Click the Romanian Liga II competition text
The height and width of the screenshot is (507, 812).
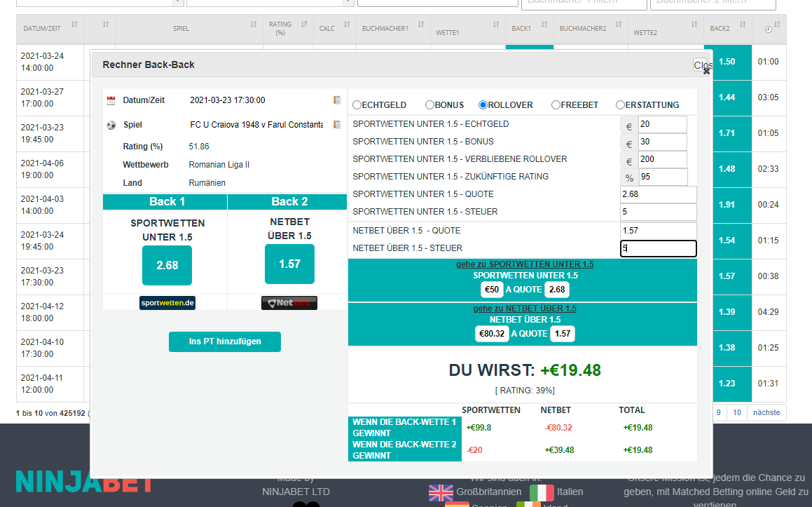[219, 165]
